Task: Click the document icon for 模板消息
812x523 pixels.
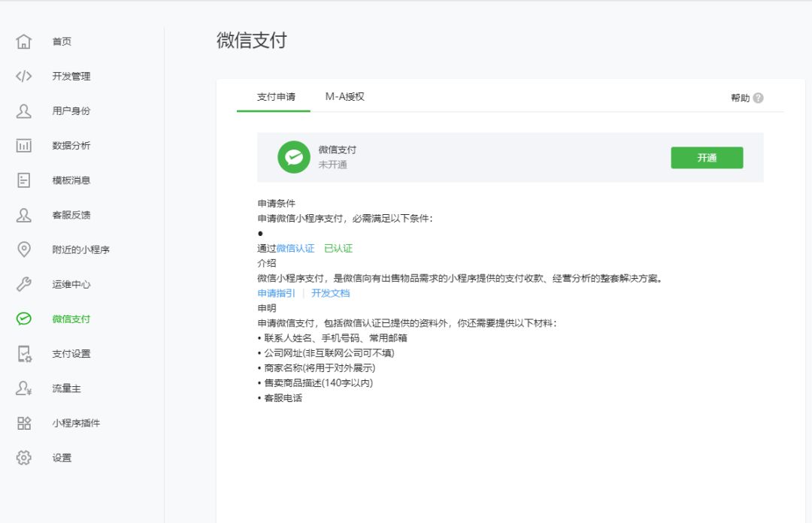Action: point(24,180)
